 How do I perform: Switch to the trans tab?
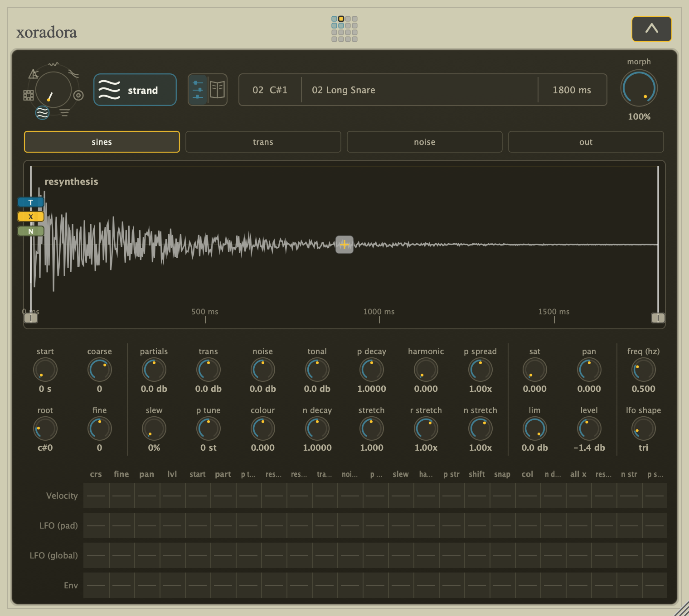(x=263, y=142)
